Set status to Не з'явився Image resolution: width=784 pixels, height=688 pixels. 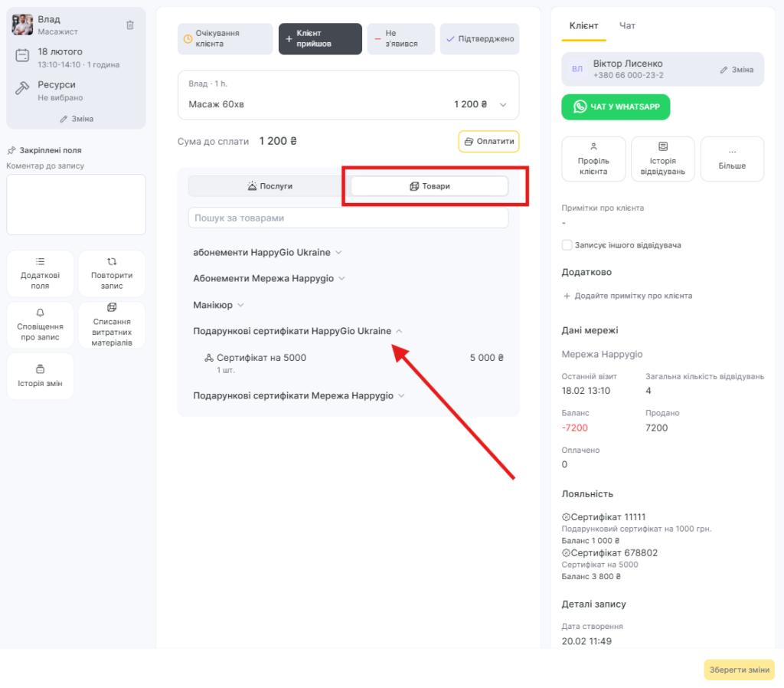[401, 39]
